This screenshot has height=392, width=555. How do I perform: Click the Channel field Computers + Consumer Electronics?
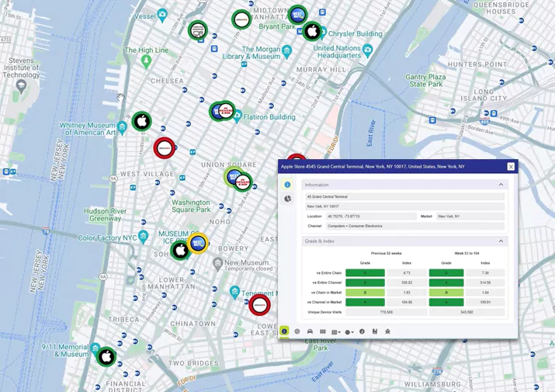[x=415, y=226]
